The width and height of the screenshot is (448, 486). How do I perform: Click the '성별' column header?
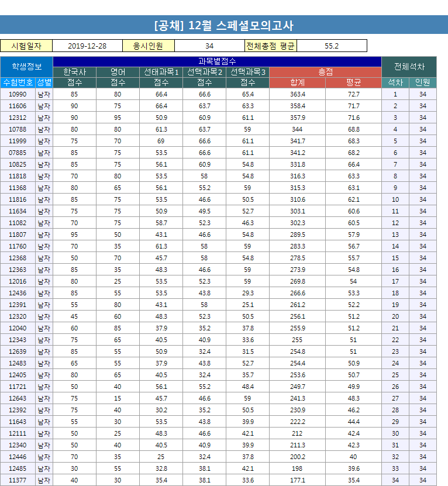point(44,82)
